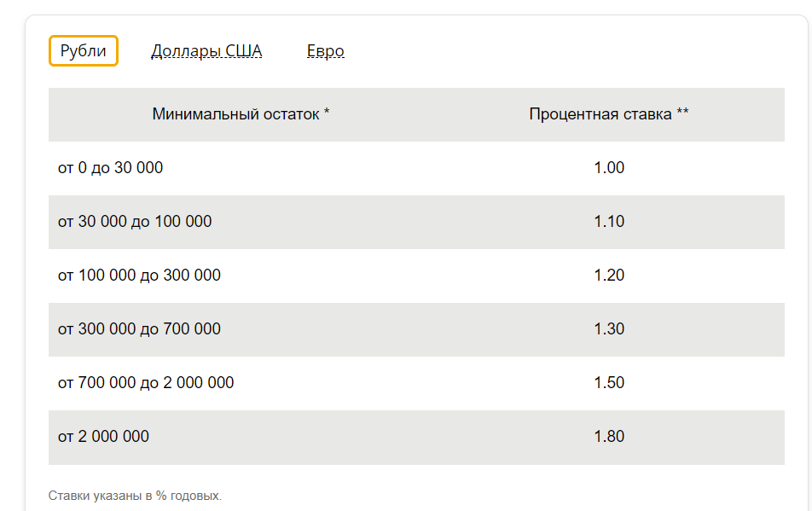
Task: Click the Процентная ставка column header
Action: coord(609,114)
